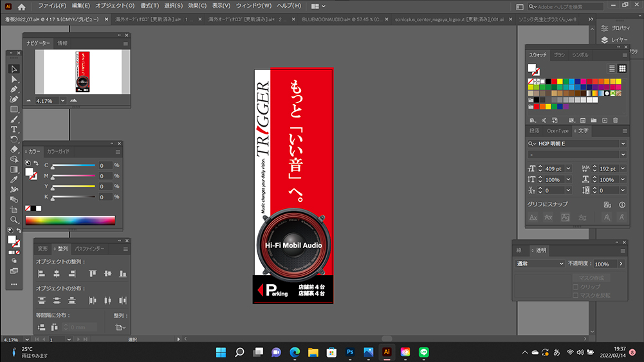Viewport: 644px width, 362px height.
Task: Select the Blend tool
Action: [14, 199]
